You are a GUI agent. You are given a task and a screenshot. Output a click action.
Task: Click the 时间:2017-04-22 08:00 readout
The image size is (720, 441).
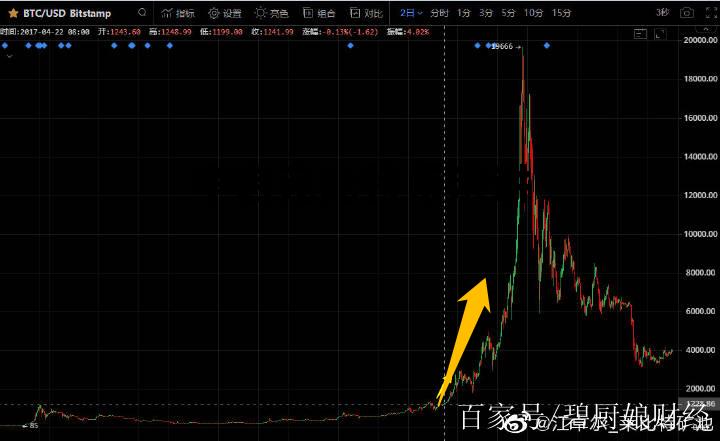pos(45,32)
